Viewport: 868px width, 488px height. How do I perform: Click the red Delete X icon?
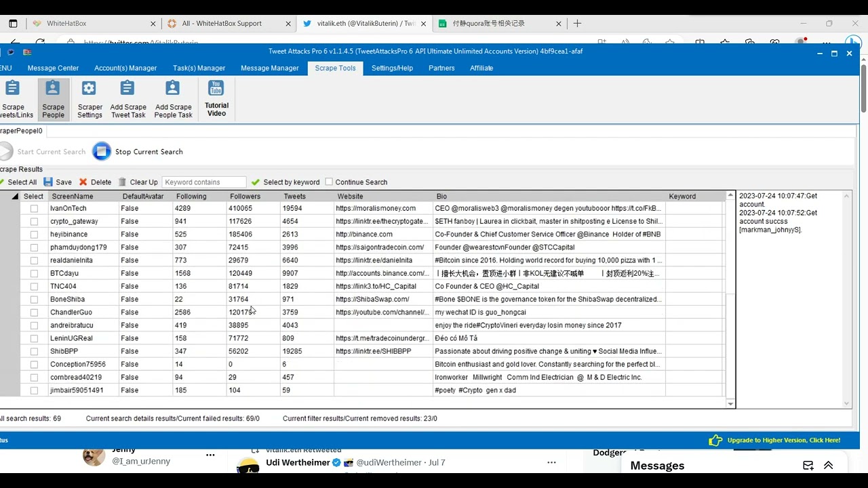(83, 182)
